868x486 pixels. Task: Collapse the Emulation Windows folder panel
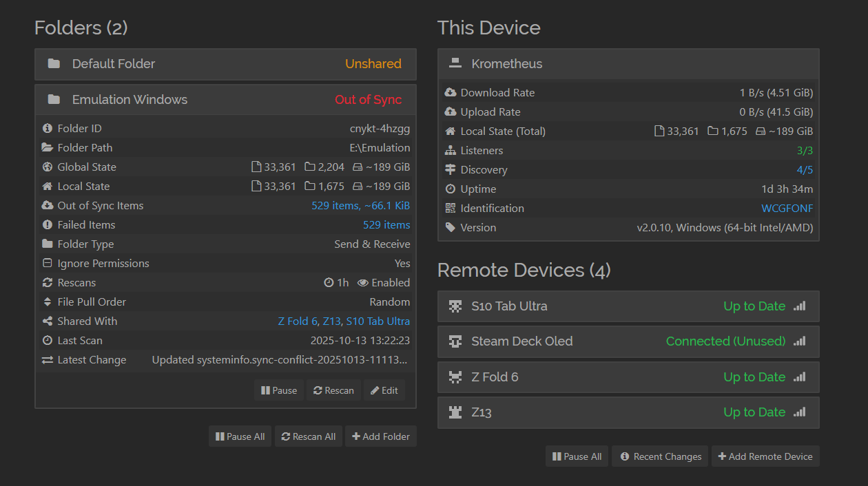point(225,100)
